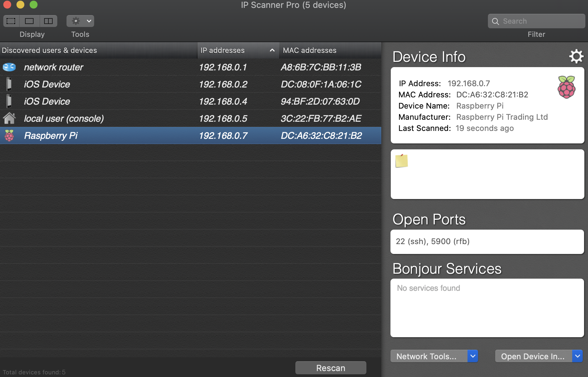Viewport: 588px width, 377px height.
Task: Click the network router icon
Action: [9, 67]
